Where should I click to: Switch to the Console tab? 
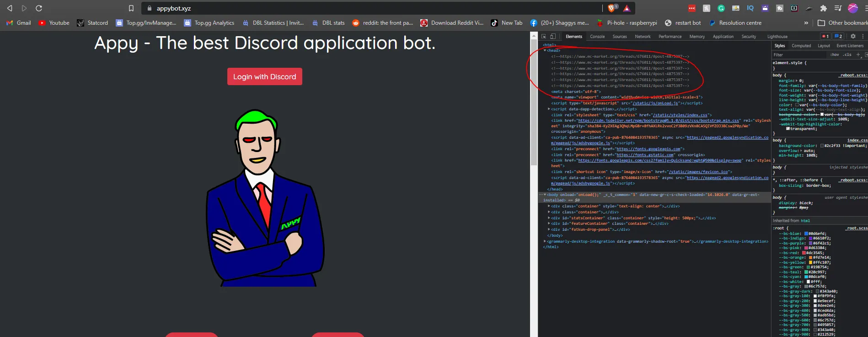click(x=597, y=37)
